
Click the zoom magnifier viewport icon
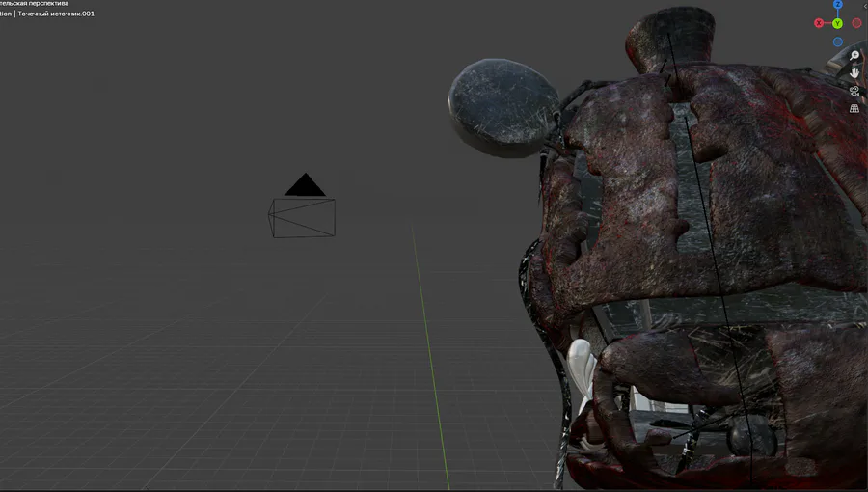click(x=854, y=55)
